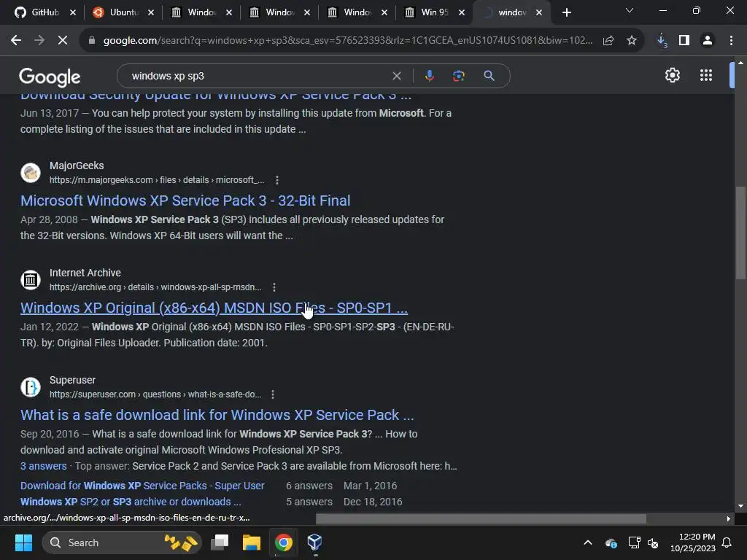Click the Windows taskbar Search box

point(122,542)
